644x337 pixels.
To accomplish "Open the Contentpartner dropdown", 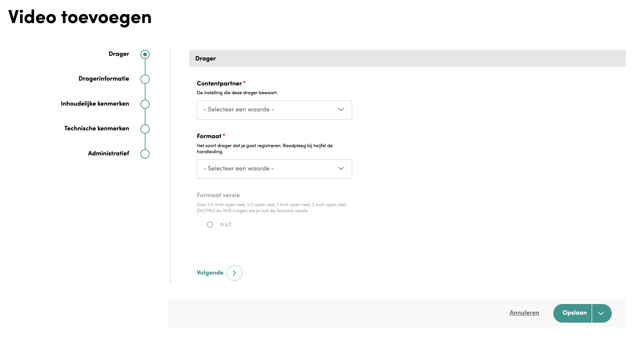I will 274,110.
